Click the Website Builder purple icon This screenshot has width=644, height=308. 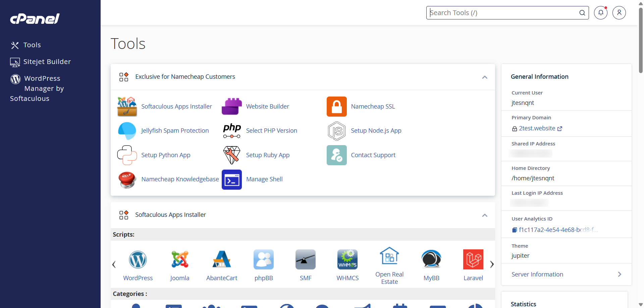click(x=232, y=107)
